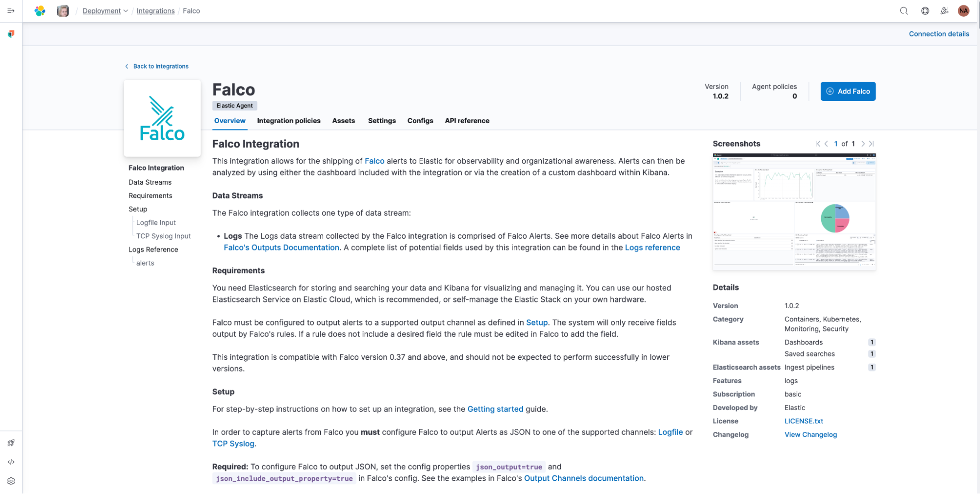
Task: Open the help lifebuoy icon
Action: 925,11
